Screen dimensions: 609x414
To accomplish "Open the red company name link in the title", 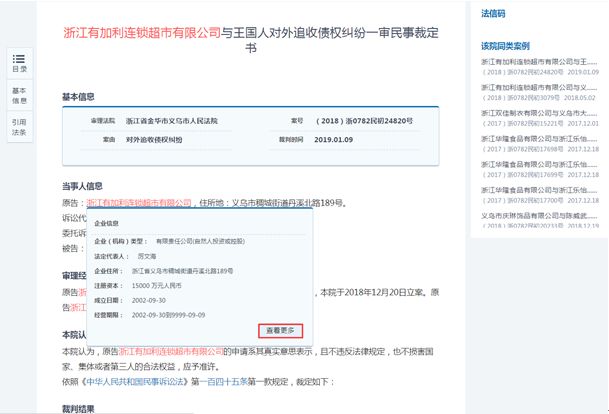I will click(142, 33).
